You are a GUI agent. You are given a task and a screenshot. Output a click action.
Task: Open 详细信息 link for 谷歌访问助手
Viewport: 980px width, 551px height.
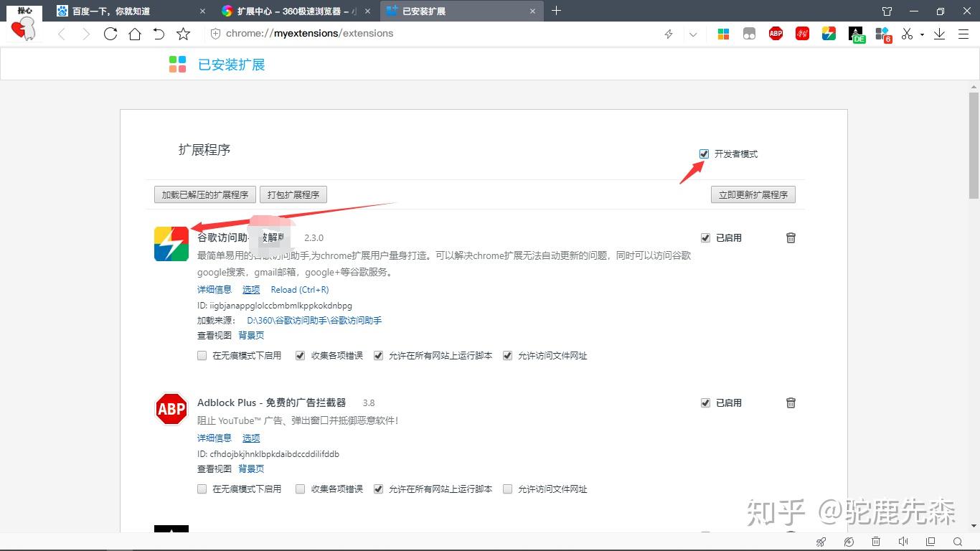pyautogui.click(x=215, y=290)
